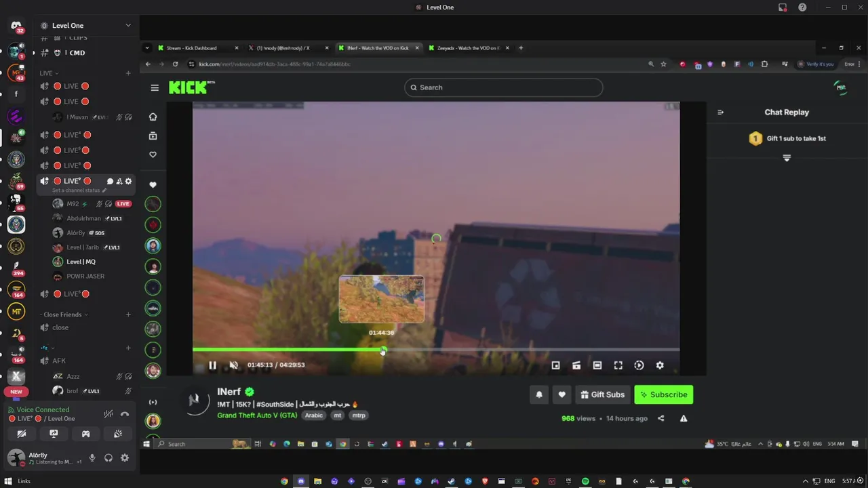Click the Subscribe button

pyautogui.click(x=664, y=394)
